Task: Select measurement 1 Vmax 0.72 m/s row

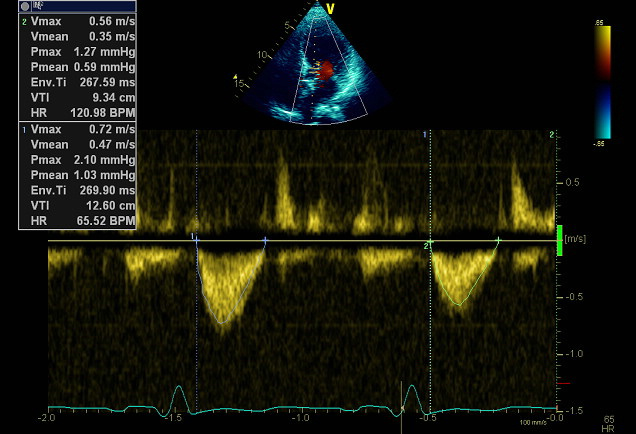Action: coord(76,130)
